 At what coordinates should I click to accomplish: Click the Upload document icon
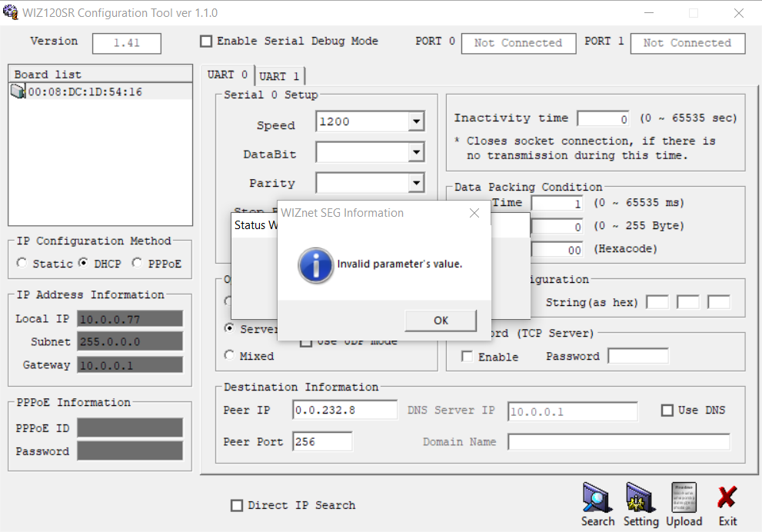tap(684, 497)
